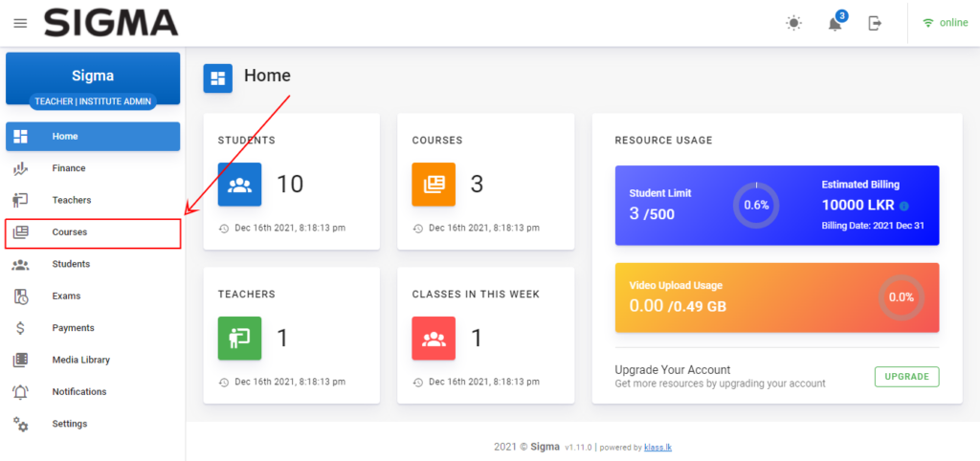Image resolution: width=980 pixels, height=461 pixels.
Task: Click the orange Video Upload Usage panel
Action: click(777, 297)
